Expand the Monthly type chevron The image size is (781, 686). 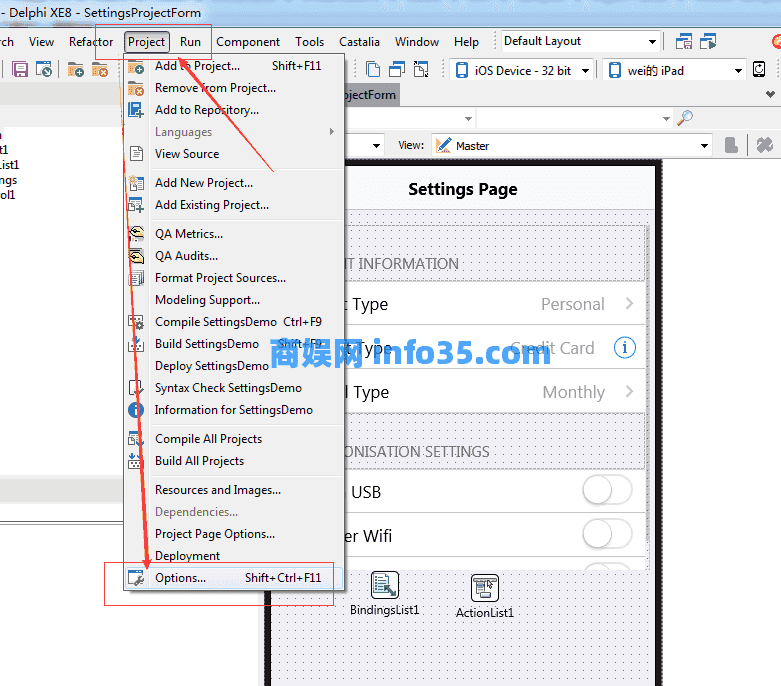click(x=630, y=392)
